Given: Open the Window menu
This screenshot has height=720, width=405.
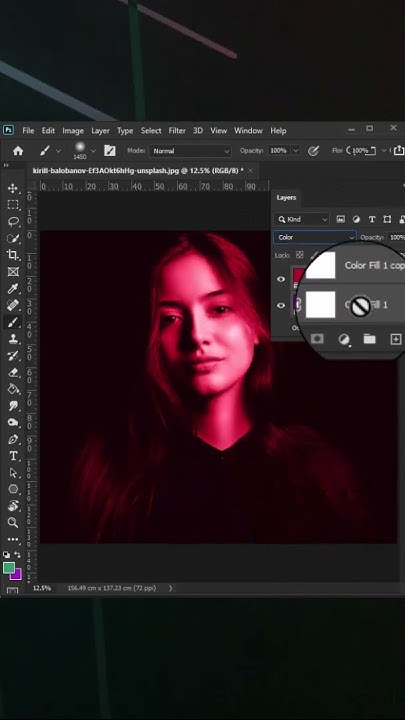Looking at the screenshot, I should point(248,130).
